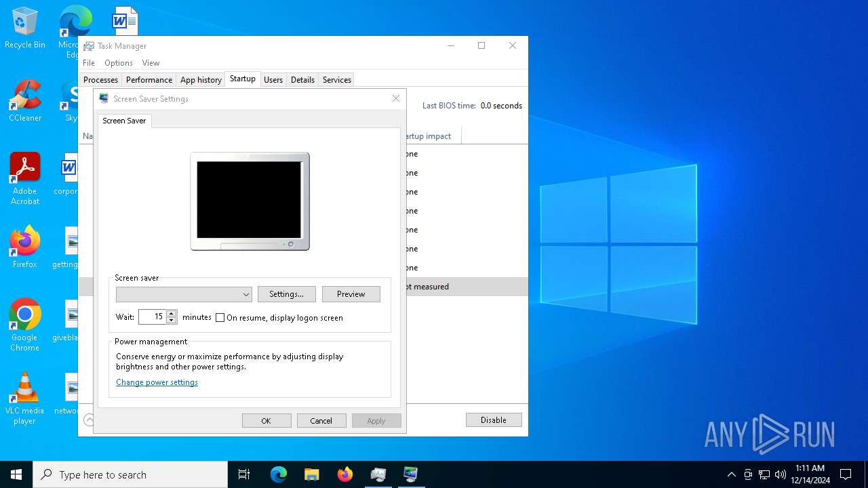The width and height of the screenshot is (868, 488).
Task: Open the Recycle Bin desktop icon
Action: [x=25, y=28]
